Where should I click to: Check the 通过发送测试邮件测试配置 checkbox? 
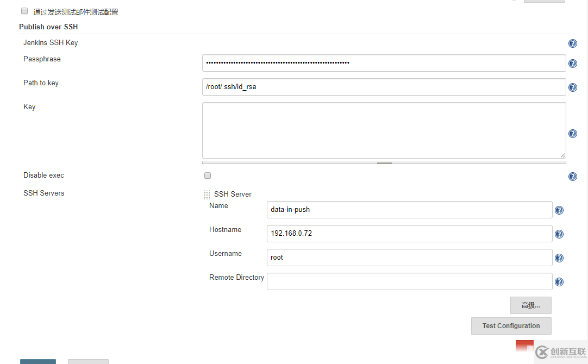[x=24, y=11]
